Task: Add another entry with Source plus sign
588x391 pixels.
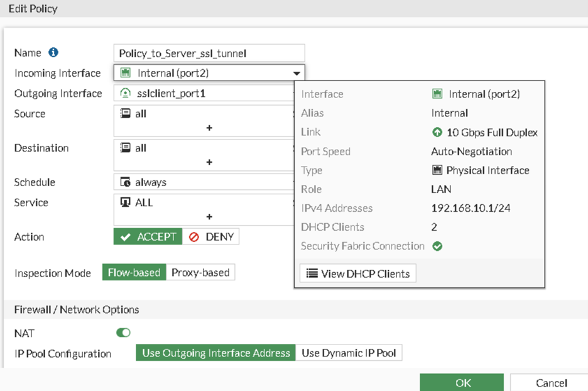Action: 209,128
